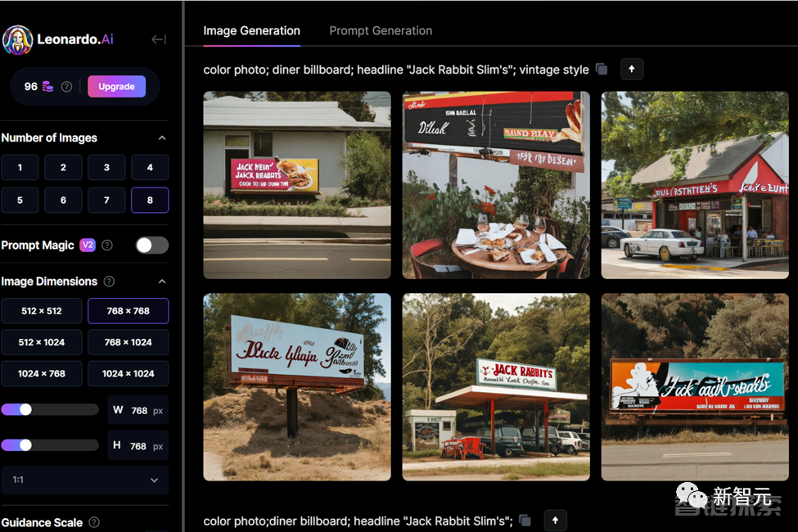Image resolution: width=798 pixels, height=532 pixels.
Task: Set number of images to 2
Action: click(x=63, y=168)
